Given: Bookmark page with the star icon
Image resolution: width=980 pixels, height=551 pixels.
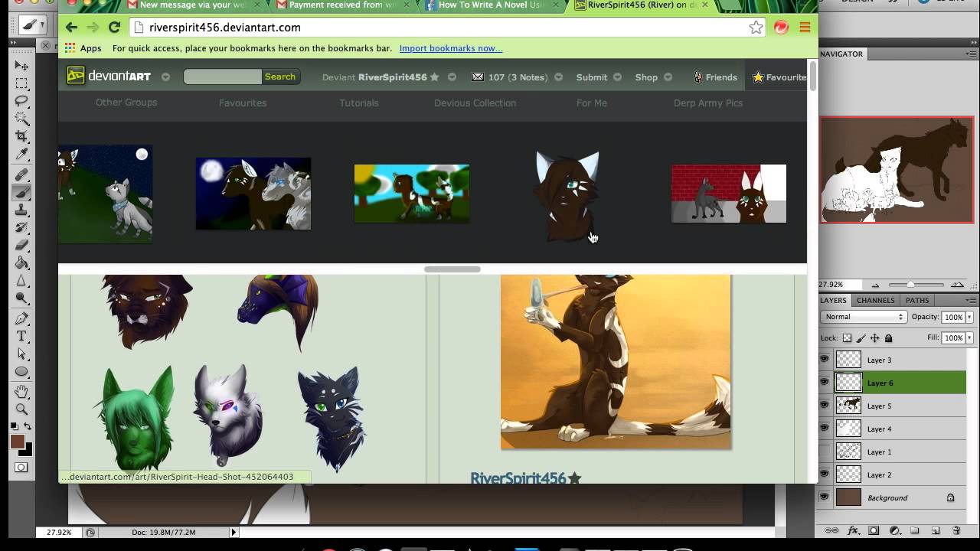Looking at the screenshot, I should [x=756, y=28].
